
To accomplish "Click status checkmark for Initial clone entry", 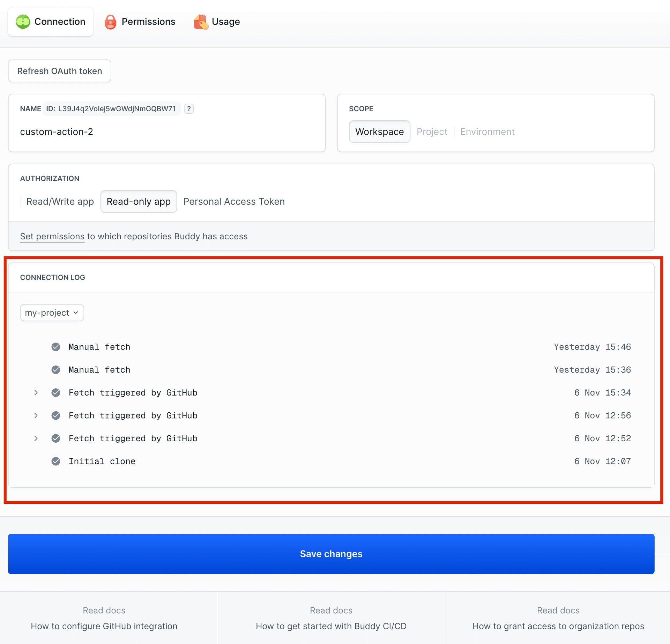I will point(56,461).
